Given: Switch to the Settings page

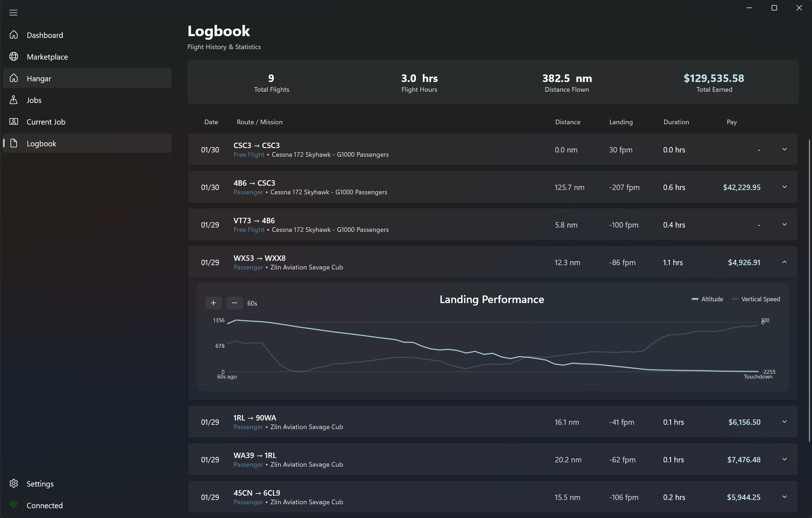Looking at the screenshot, I should (40, 484).
